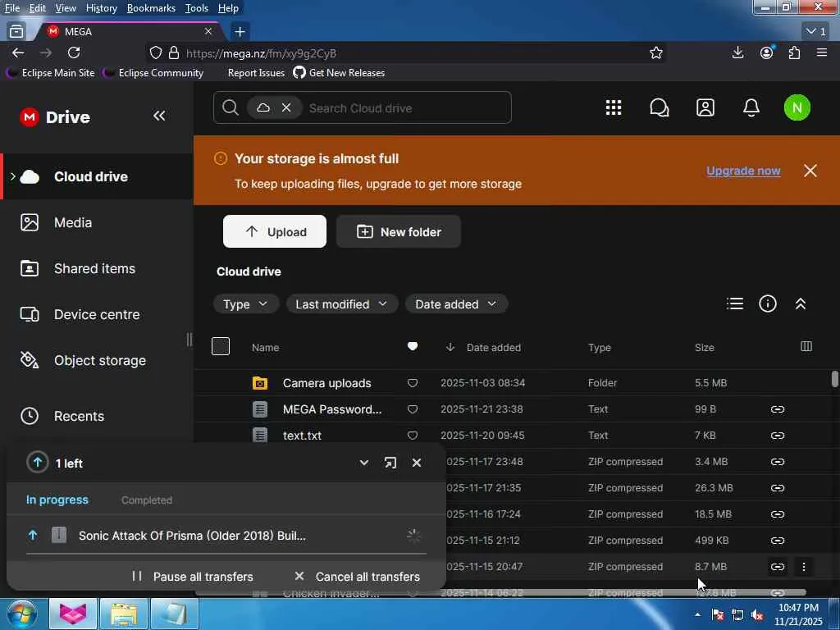Show the info panel icon
Image resolution: width=840 pixels, height=630 pixels.
[768, 304]
